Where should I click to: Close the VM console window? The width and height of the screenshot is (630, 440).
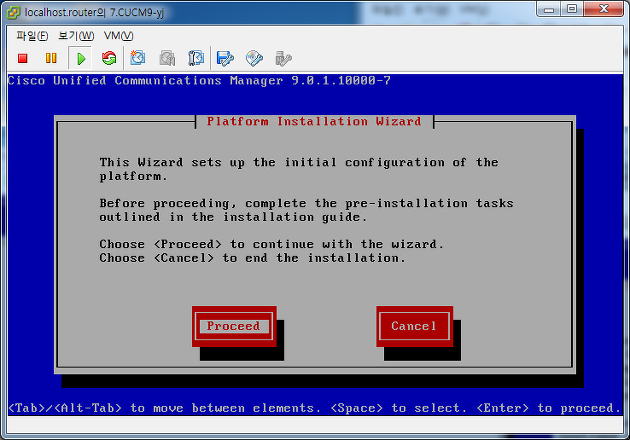(603, 9)
